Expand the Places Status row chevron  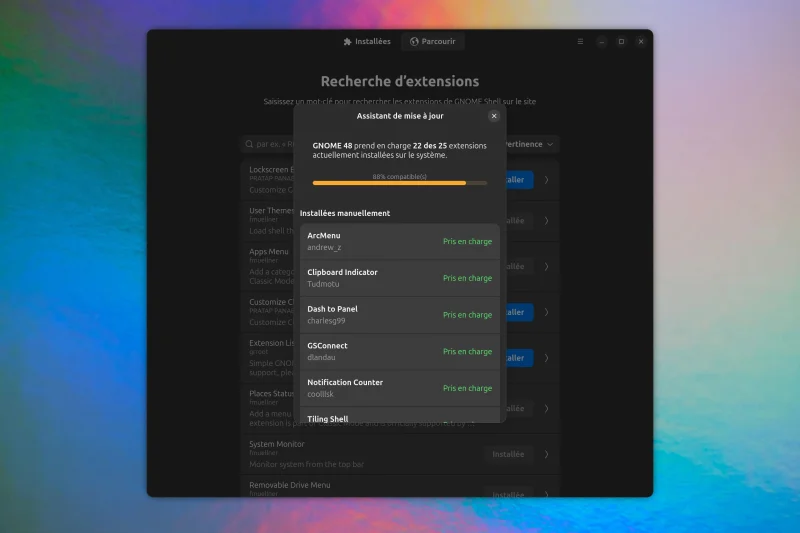[546, 409]
